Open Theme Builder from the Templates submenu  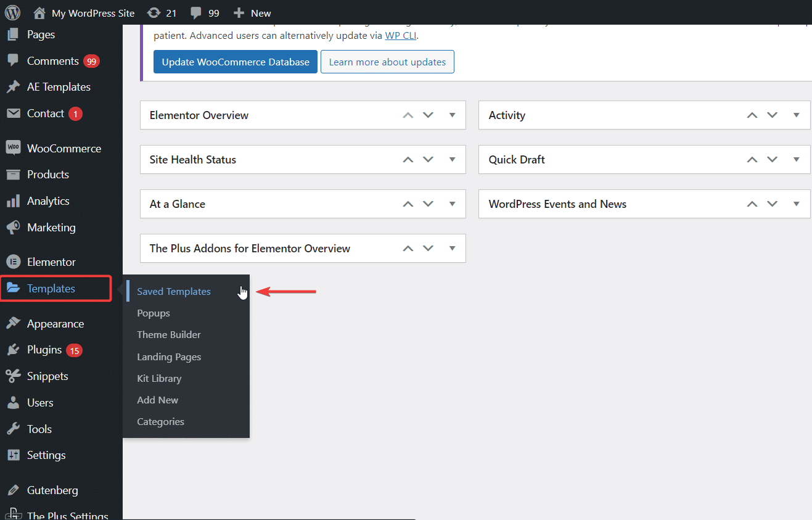click(169, 334)
